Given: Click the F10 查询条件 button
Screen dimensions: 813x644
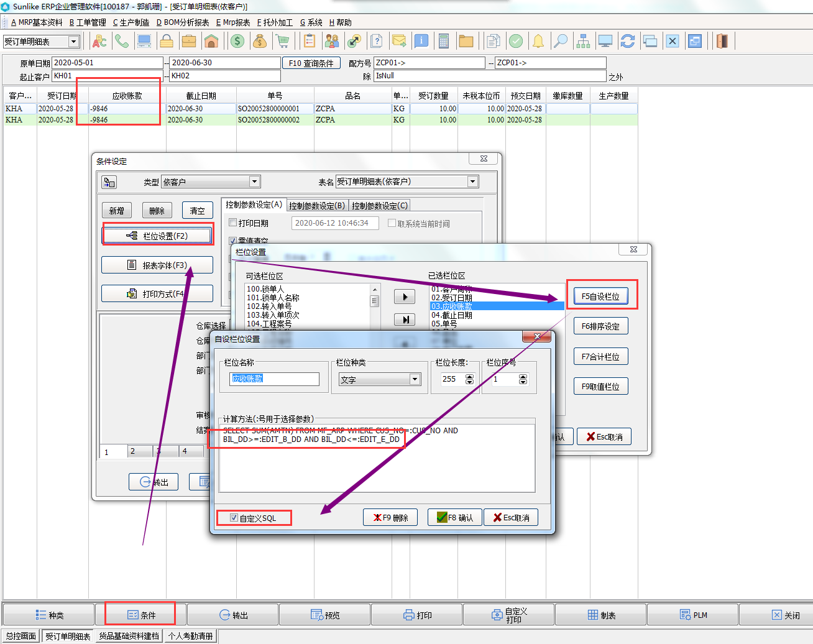Looking at the screenshot, I should pos(311,63).
